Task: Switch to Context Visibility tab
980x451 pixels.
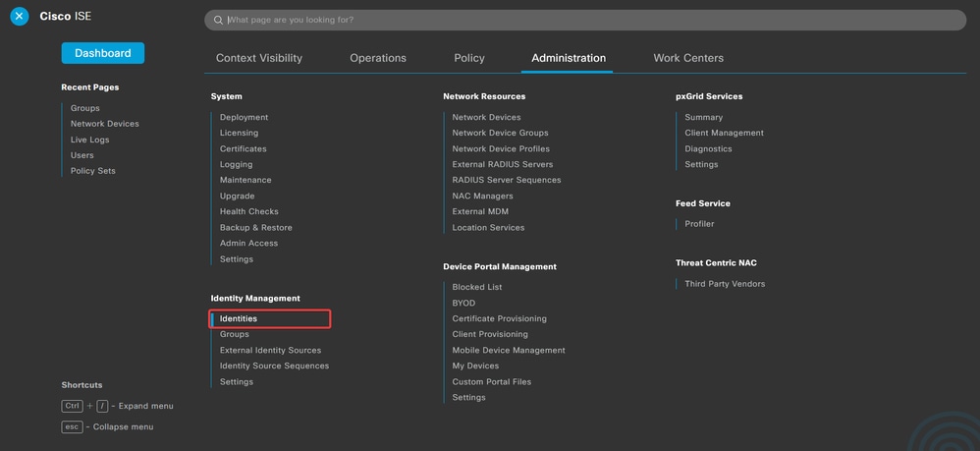Action: 259,58
